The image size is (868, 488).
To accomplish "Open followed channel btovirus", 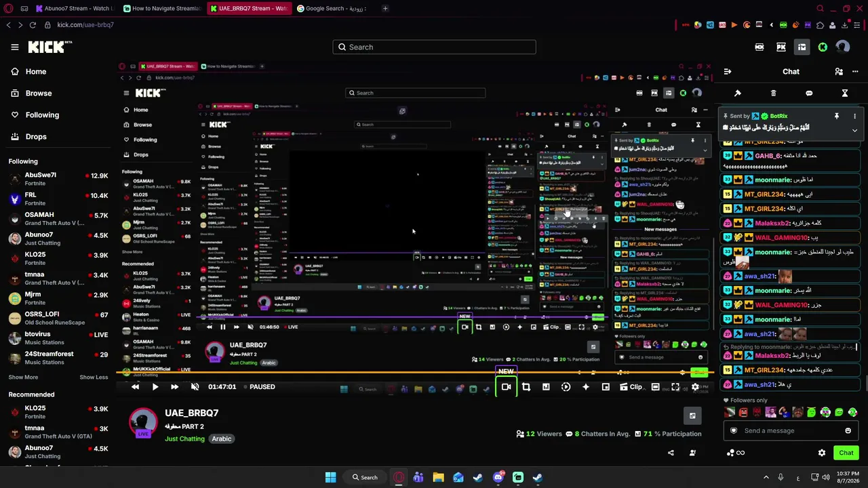I will tap(58, 338).
